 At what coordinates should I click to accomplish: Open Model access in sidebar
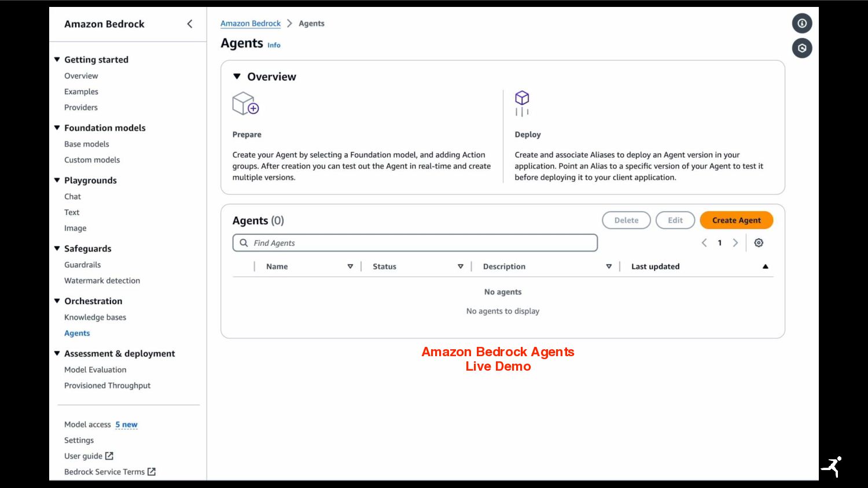click(x=87, y=424)
